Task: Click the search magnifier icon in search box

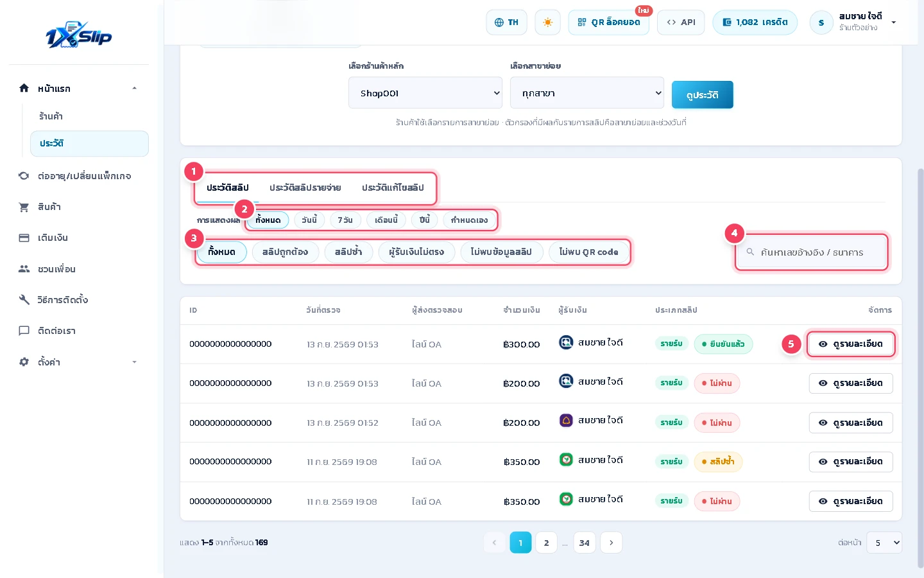Action: click(x=749, y=252)
